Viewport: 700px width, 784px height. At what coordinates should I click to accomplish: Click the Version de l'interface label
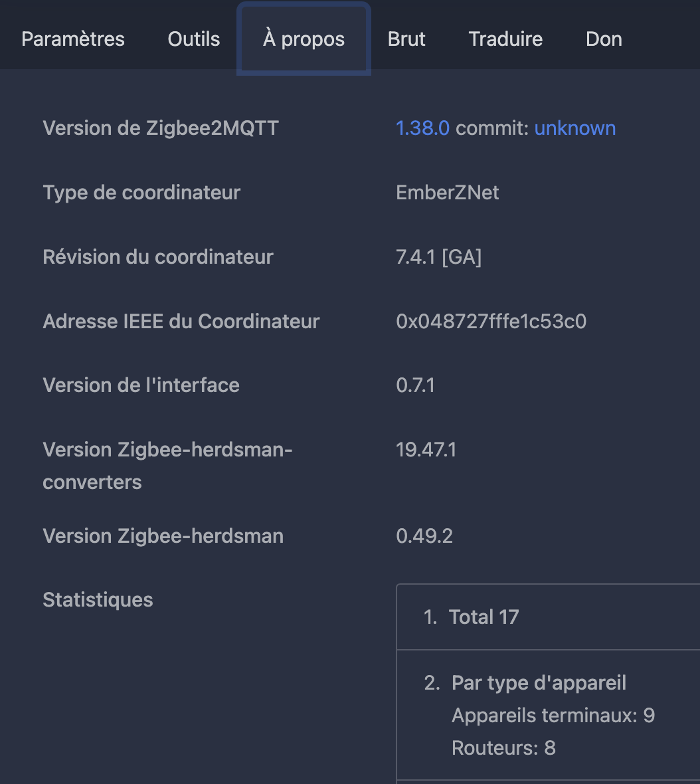141,385
